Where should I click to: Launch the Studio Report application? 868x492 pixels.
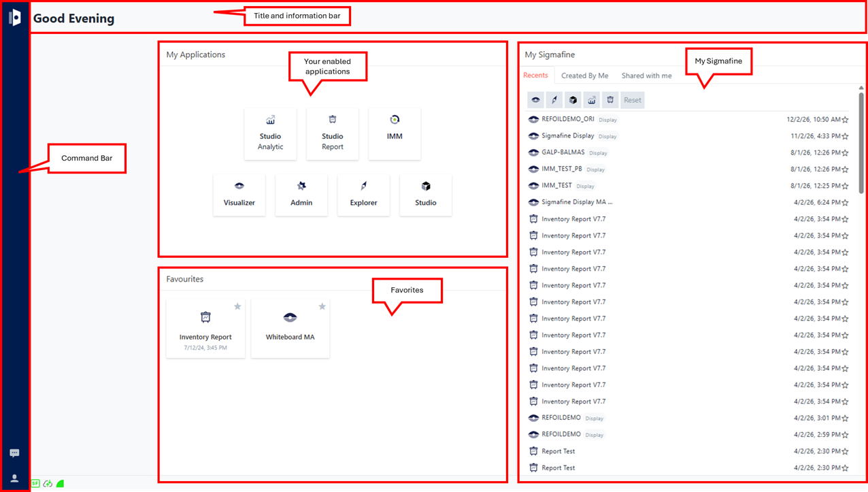[x=332, y=134]
